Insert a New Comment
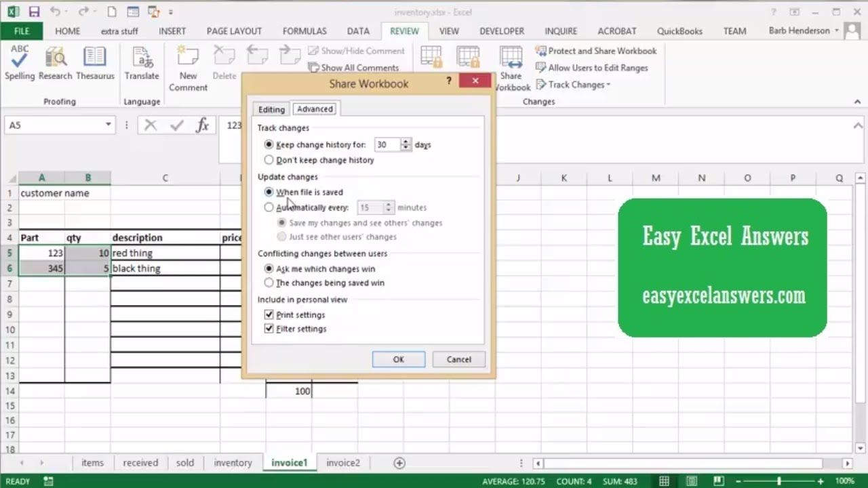 coord(188,68)
